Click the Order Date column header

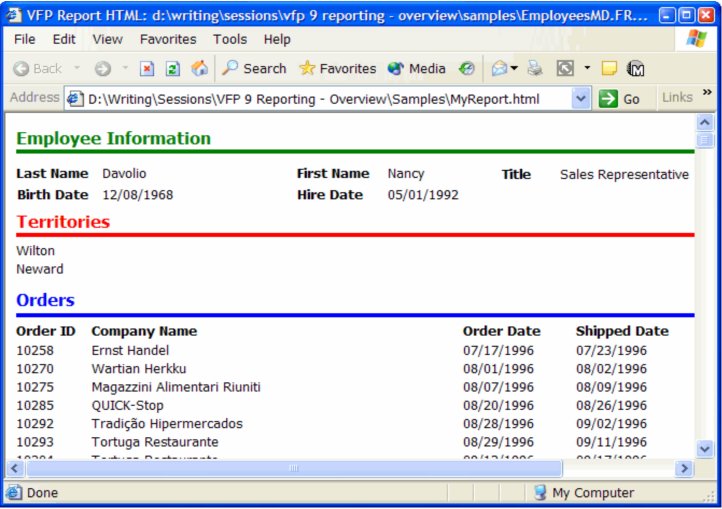(501, 331)
